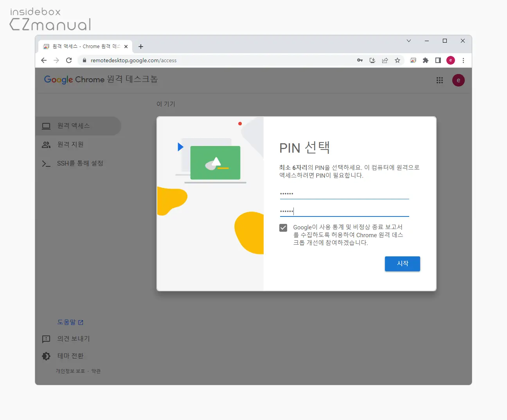Click the install app icon in address bar

(x=372, y=60)
